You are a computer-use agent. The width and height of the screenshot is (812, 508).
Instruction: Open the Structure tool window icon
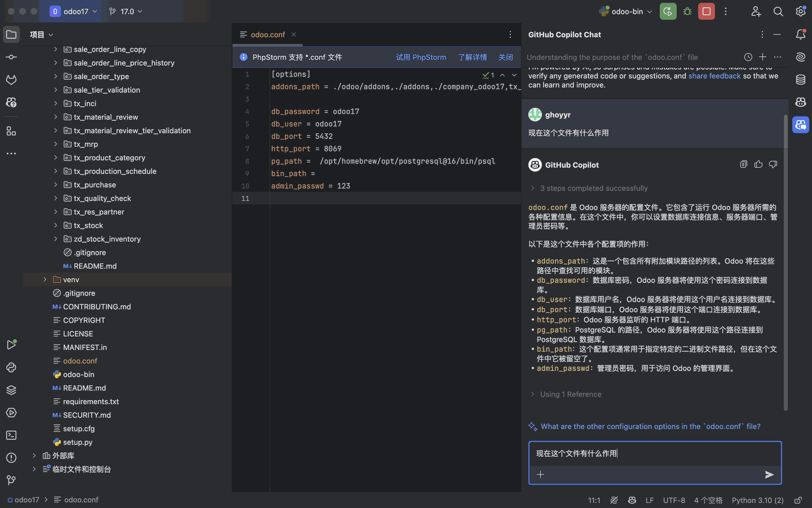pos(11,131)
